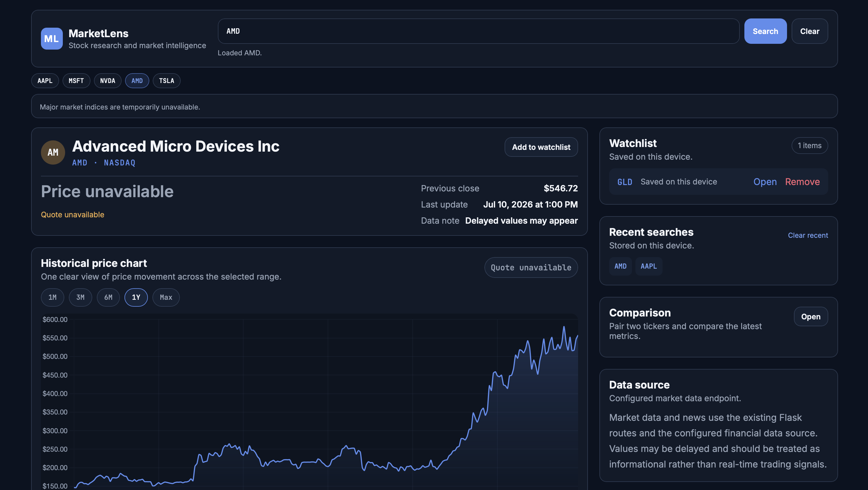Screen dimensions: 868x490
Task: Click the 'Saved on this device' GLD row text
Action: 679,182
